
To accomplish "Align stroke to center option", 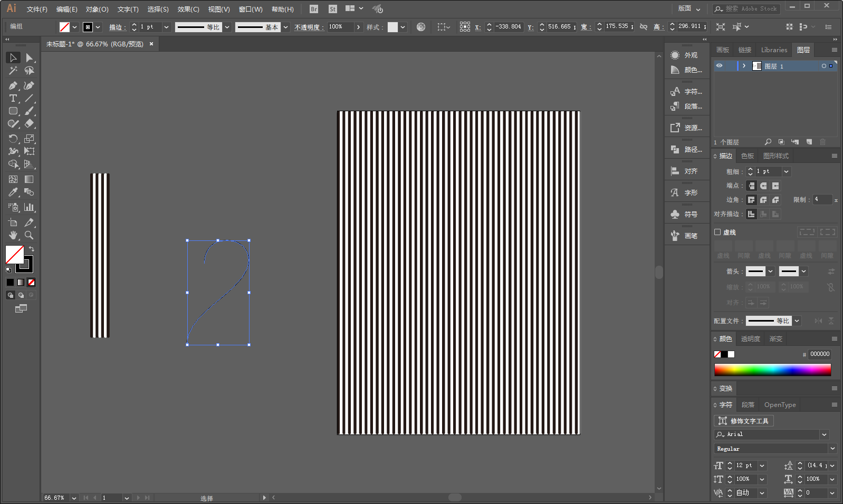I will click(x=751, y=214).
